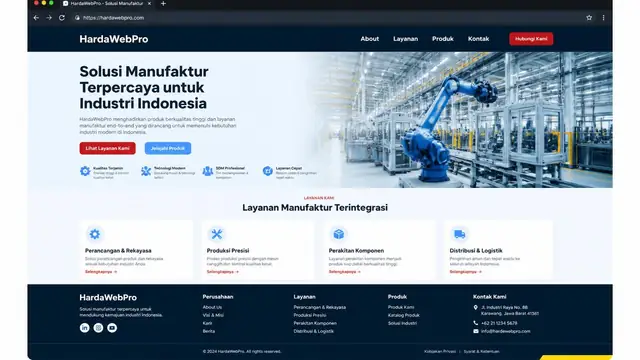
Task: Open footer Karir link
Action: (x=207, y=323)
